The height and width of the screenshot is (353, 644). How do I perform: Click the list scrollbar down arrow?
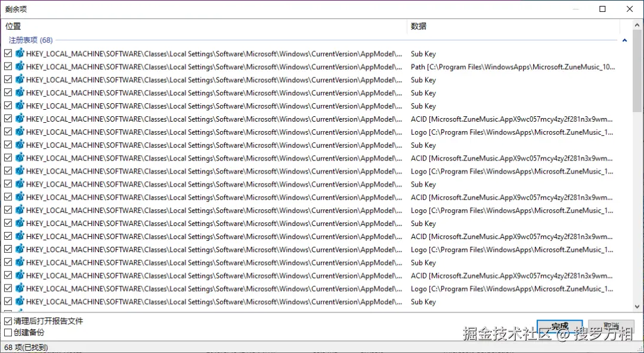pyautogui.click(x=637, y=306)
